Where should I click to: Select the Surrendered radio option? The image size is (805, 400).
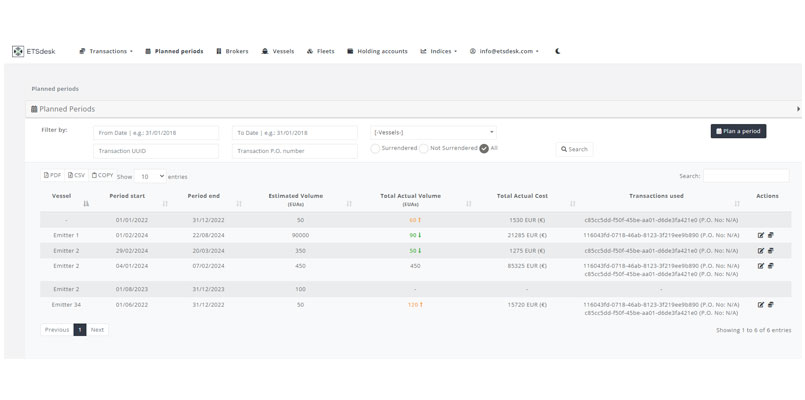[375, 148]
